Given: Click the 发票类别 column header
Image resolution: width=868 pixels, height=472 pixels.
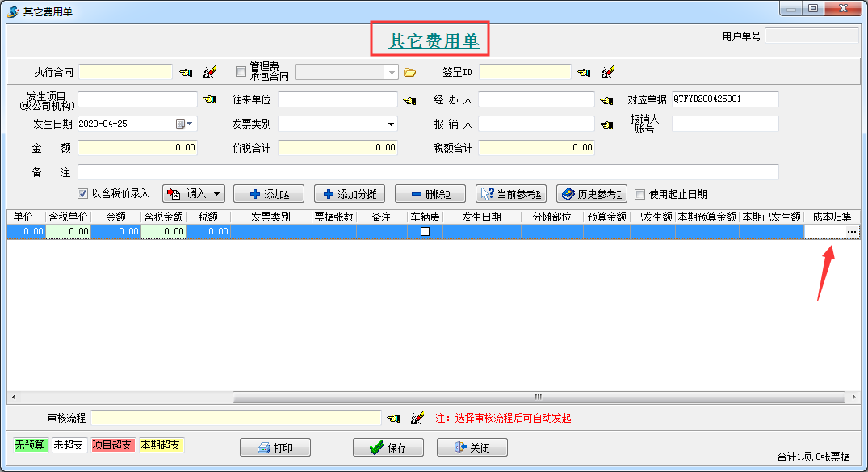Looking at the screenshot, I should 270,217.
